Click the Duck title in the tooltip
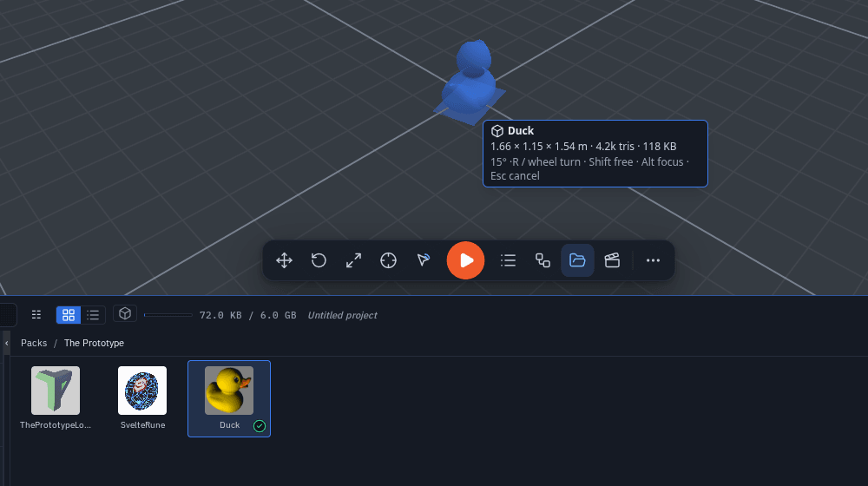This screenshot has width=868, height=486. (x=521, y=131)
